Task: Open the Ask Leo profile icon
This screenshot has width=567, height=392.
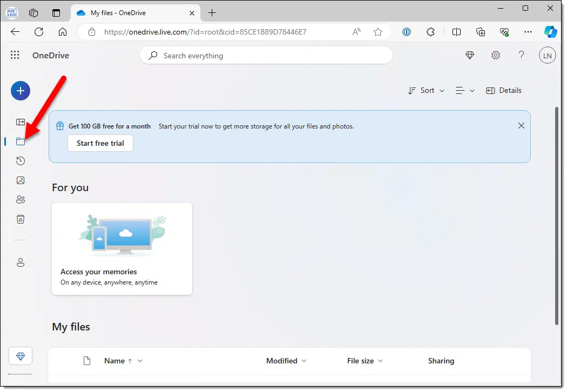Action: [x=11, y=12]
